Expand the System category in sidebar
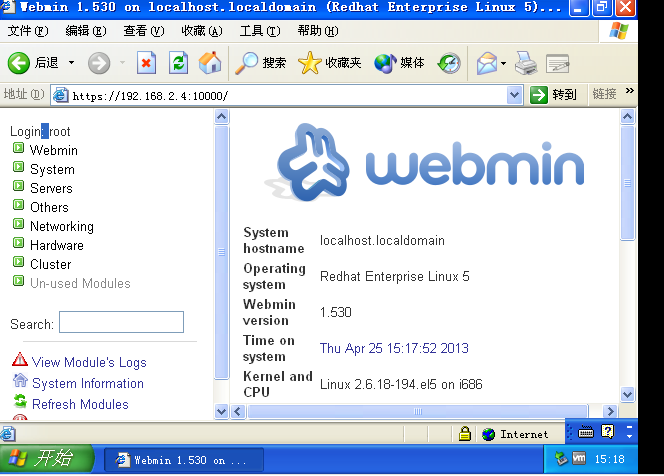664x476 pixels. pos(18,166)
